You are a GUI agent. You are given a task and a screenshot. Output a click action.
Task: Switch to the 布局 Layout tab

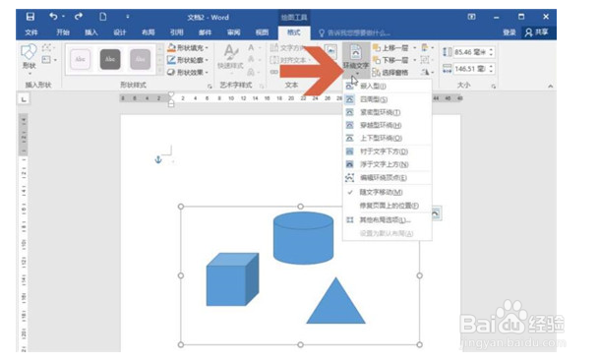[149, 32]
